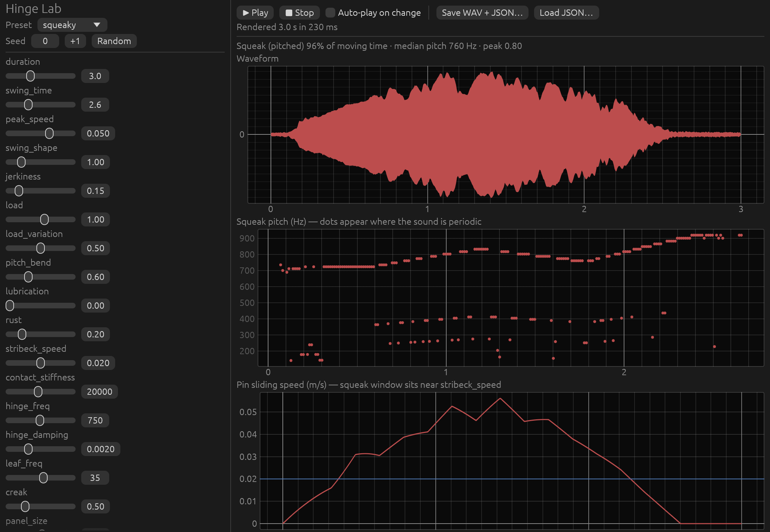Click the stribeck_speed value field 0.020

(x=98, y=363)
